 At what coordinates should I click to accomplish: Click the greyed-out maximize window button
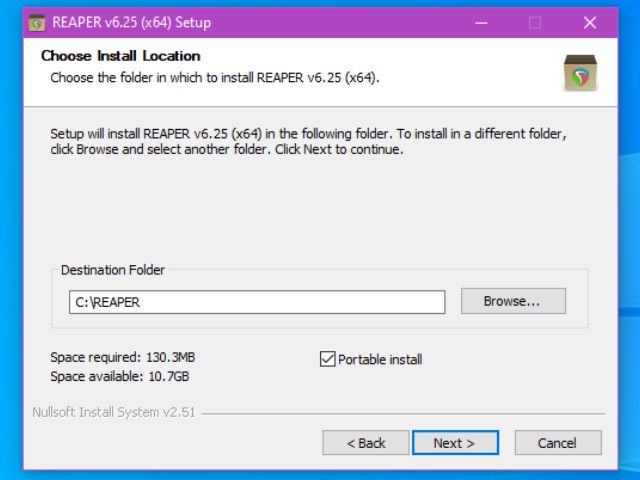pos(535,23)
